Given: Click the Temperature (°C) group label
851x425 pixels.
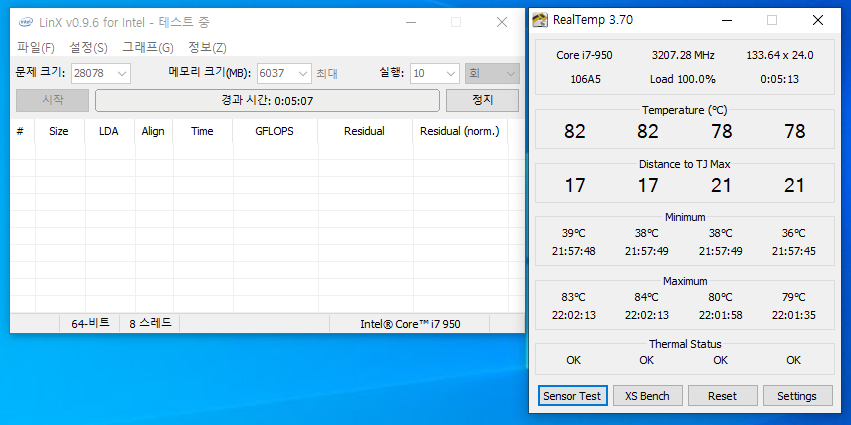Looking at the screenshot, I should tap(684, 110).
